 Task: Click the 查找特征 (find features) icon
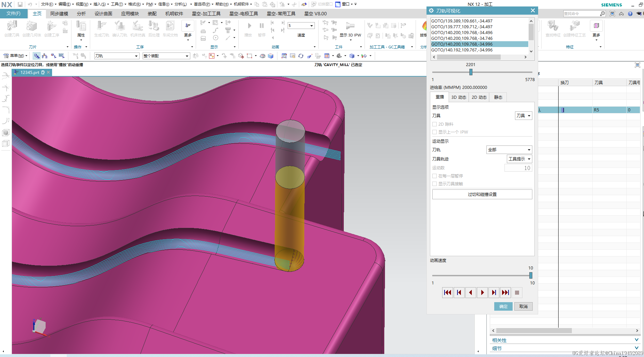[553, 26]
